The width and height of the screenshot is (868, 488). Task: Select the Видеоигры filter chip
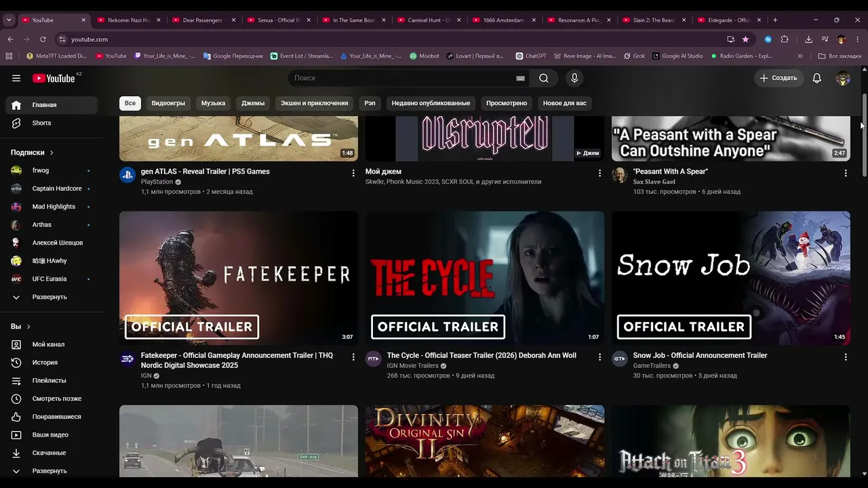(x=168, y=103)
